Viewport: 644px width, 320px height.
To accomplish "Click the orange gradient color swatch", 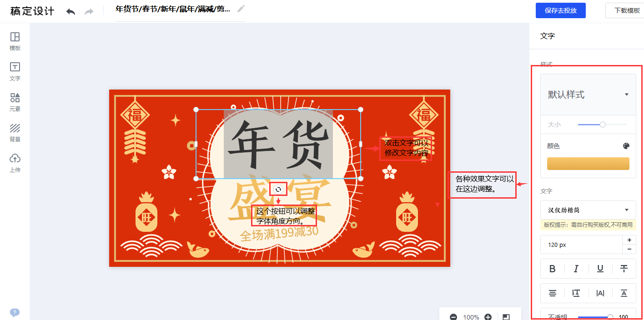I will pyautogui.click(x=588, y=164).
